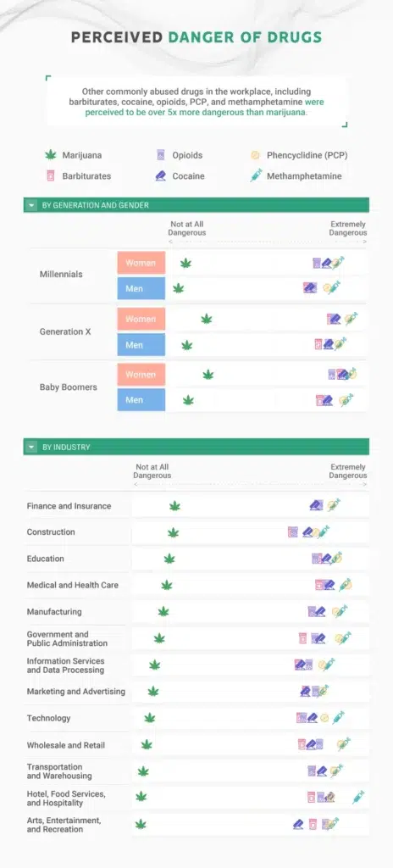The height and width of the screenshot is (868, 393).
Task: Click the Marijuana leaf legend icon
Action: coord(51,155)
